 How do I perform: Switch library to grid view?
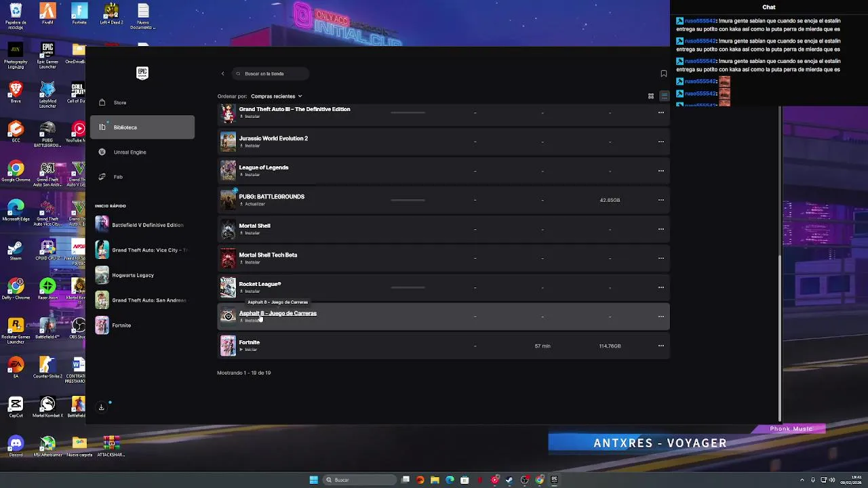651,96
